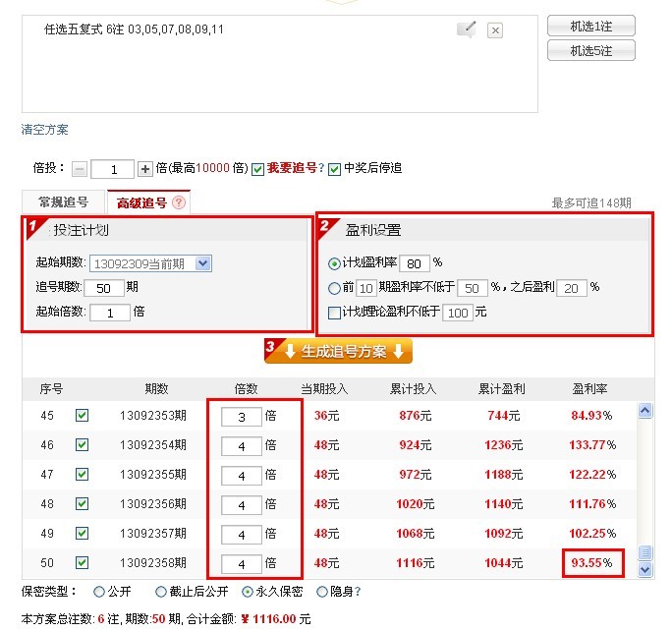Image resolution: width=672 pixels, height=632 pixels.
Task: Select 计划盈利率 radio option
Action: coord(335,263)
